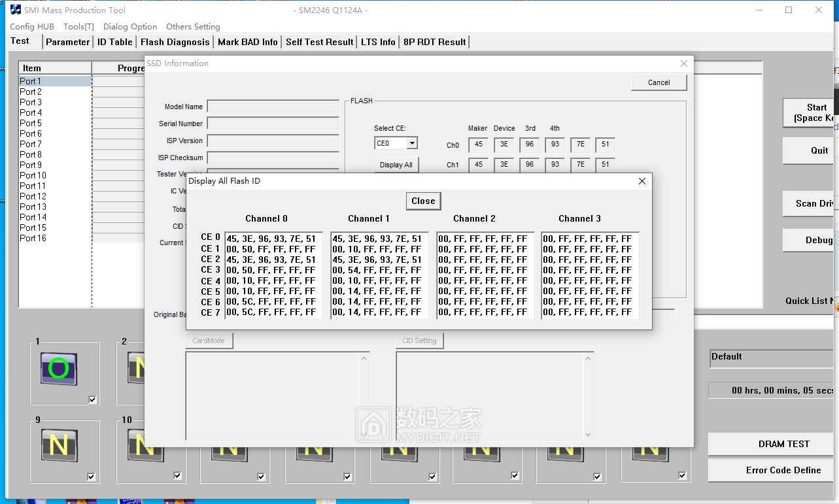Switch to the Self Test Result tab
The height and width of the screenshot is (504, 839).
[320, 42]
